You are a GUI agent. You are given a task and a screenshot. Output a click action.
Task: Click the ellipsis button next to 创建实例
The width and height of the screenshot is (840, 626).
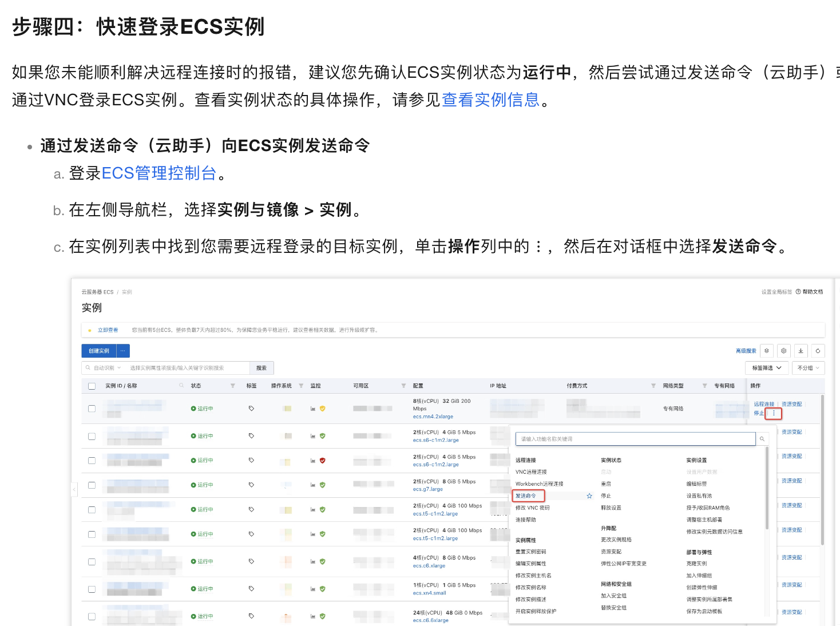point(123,351)
